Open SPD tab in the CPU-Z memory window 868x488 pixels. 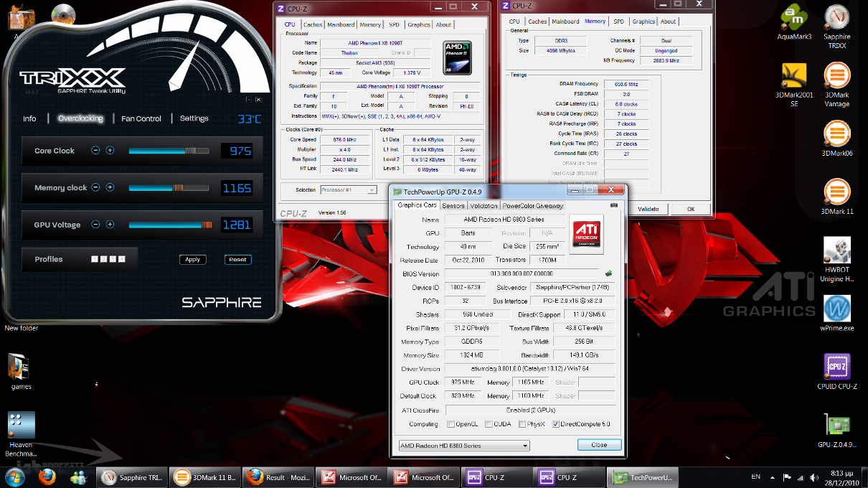coord(618,22)
